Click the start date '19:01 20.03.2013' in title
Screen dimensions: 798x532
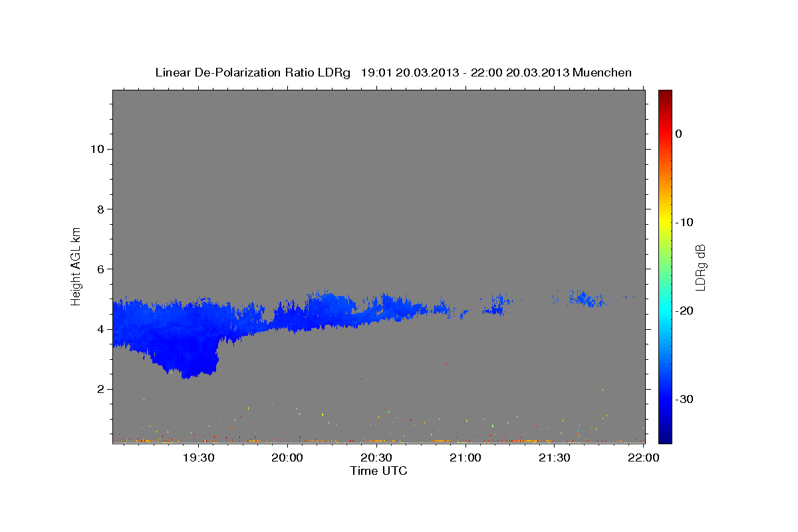409,72
